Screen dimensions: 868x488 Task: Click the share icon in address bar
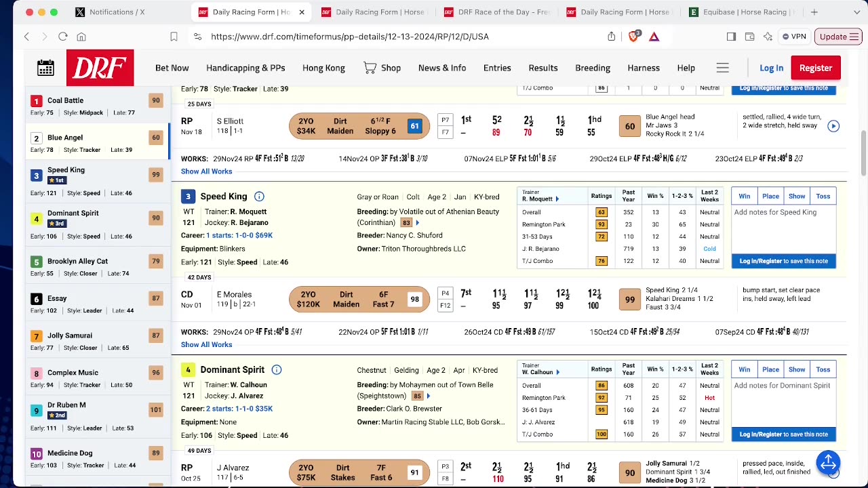612,37
